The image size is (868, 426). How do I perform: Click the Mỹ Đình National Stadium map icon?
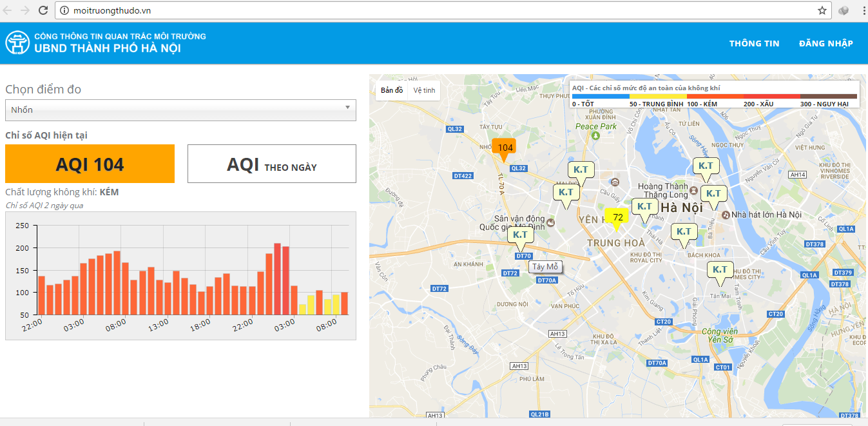[552, 222]
